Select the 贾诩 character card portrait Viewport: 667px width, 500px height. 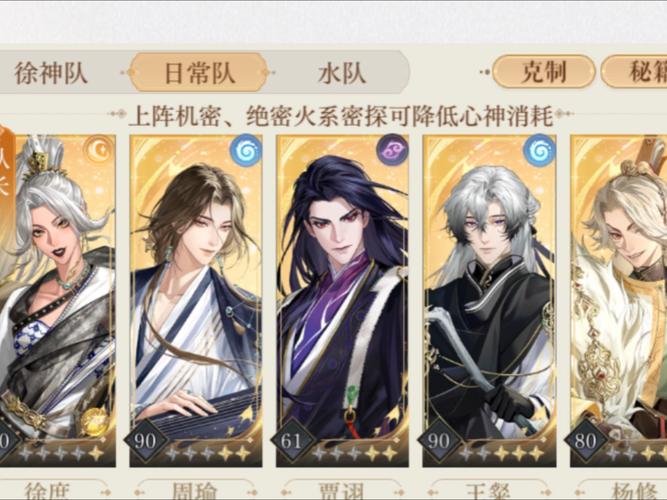point(342,300)
